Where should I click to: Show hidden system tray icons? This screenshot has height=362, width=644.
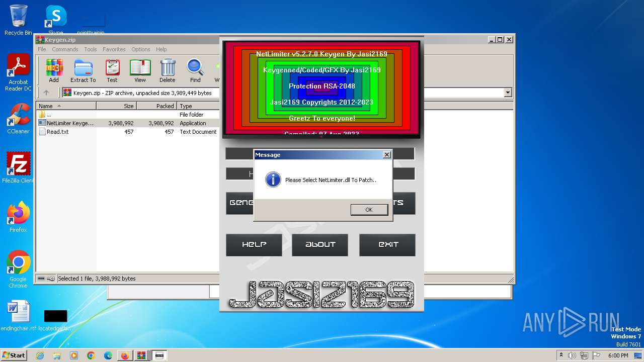(x=561, y=355)
